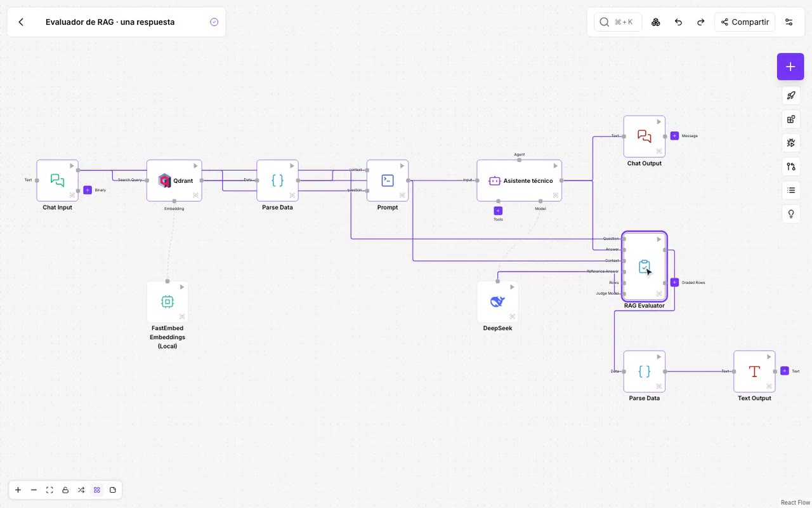Click the saved status check icon by title
Image resolution: width=812 pixels, height=508 pixels.
(x=214, y=22)
